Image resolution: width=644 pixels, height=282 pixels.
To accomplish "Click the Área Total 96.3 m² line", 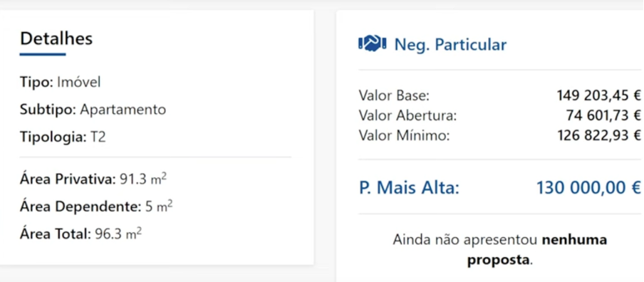I will (x=81, y=234).
